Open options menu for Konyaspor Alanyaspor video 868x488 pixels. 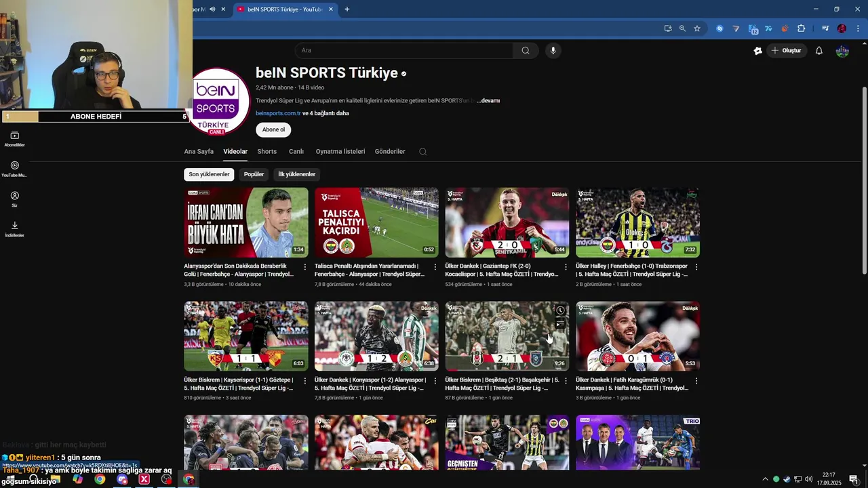[x=435, y=381]
